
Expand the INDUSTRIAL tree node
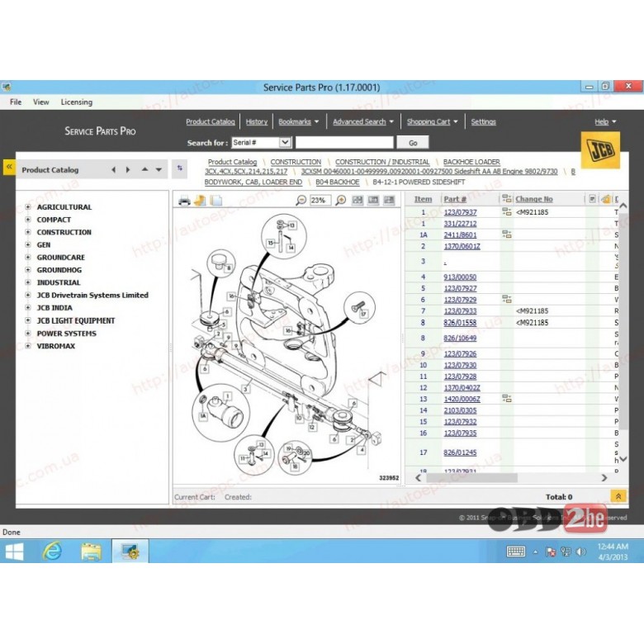pos(28,282)
